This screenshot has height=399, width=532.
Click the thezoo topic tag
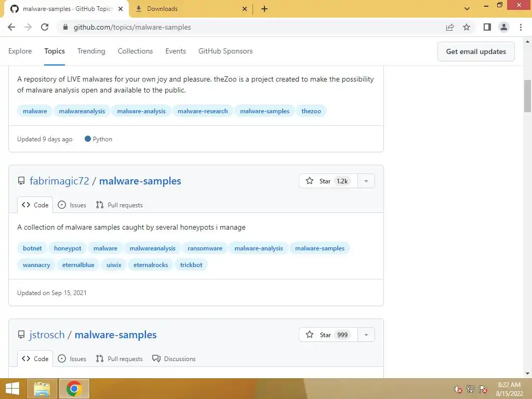[311, 111]
